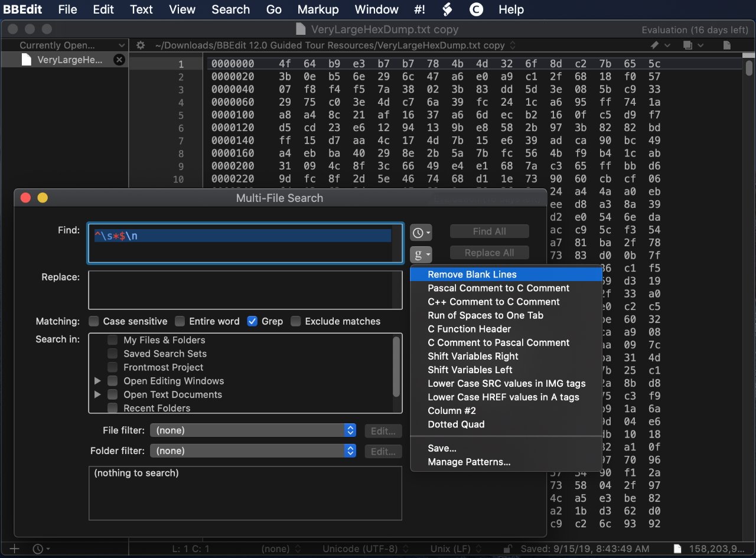Image resolution: width=756 pixels, height=558 pixels.
Task: Choose Lower Case HREF values in A tags
Action: pos(506,397)
